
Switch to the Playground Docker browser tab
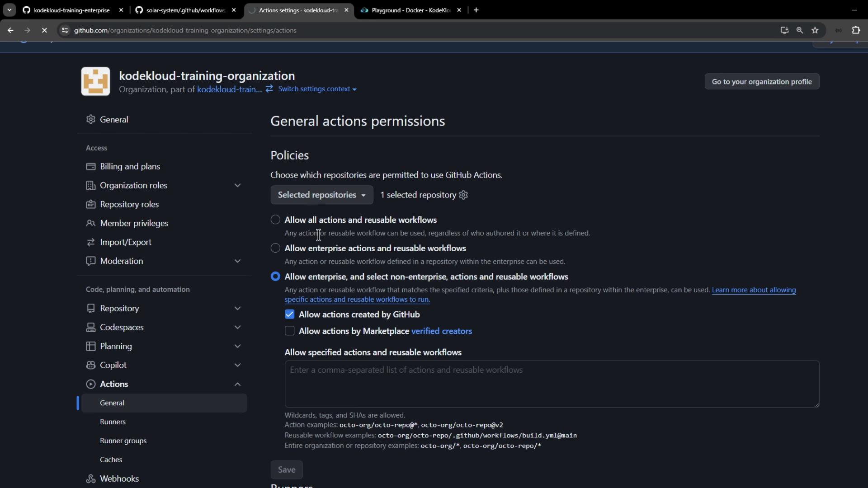tap(410, 10)
